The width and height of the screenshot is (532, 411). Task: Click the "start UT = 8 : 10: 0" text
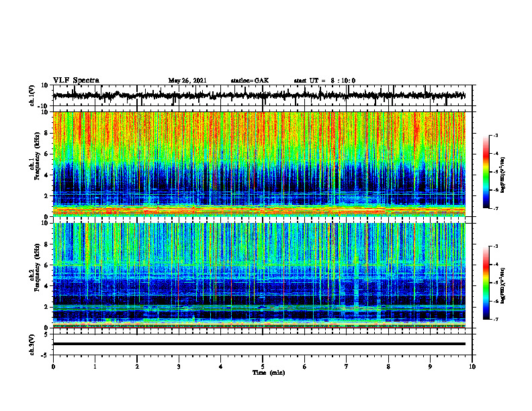tap(324, 81)
